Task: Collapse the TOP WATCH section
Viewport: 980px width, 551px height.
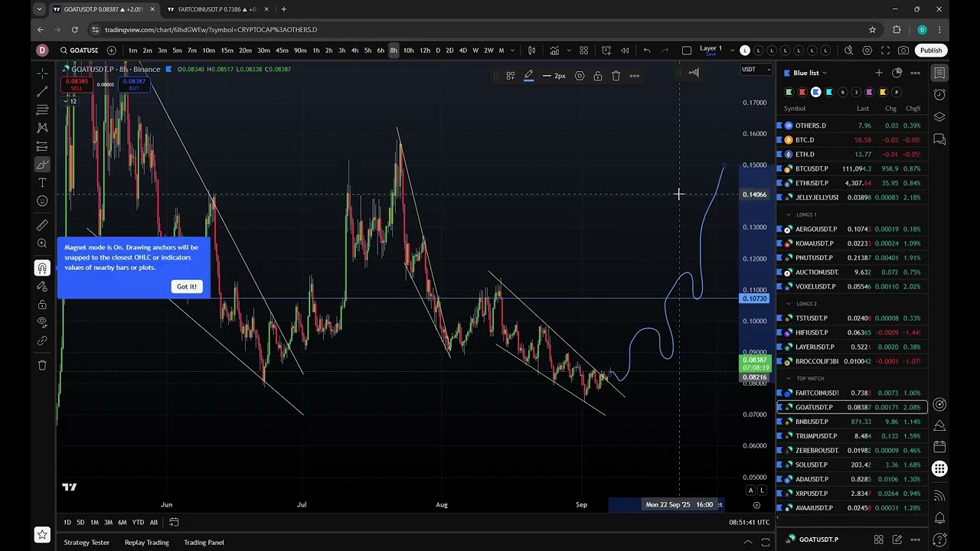Action: (789, 378)
